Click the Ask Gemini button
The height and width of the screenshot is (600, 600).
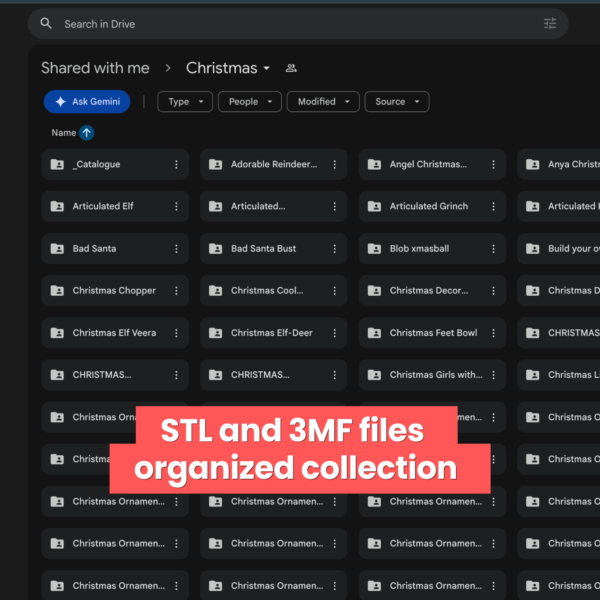tap(87, 102)
